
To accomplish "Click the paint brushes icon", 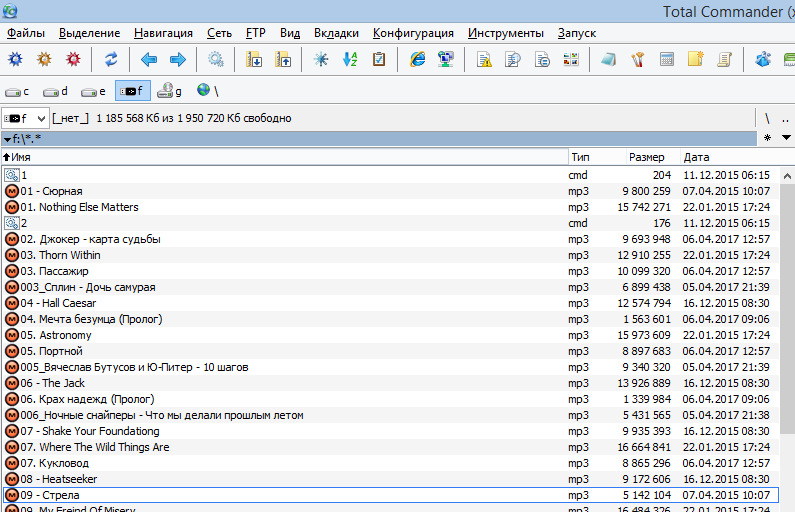I will point(638,59).
